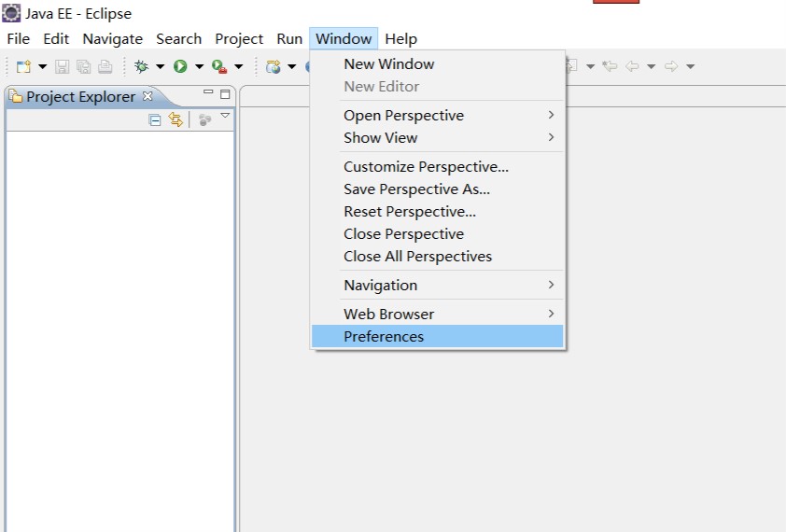Select Close Perspective entry
The height and width of the screenshot is (532, 786).
pyautogui.click(x=438, y=234)
